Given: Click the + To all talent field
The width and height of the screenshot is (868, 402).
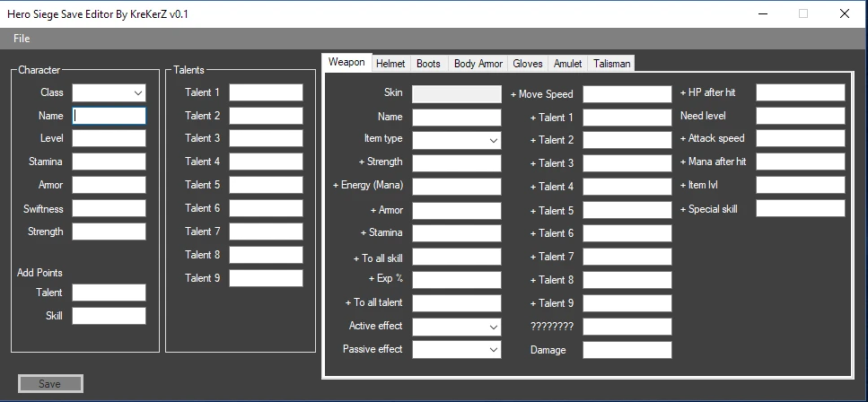Looking at the screenshot, I should (457, 303).
